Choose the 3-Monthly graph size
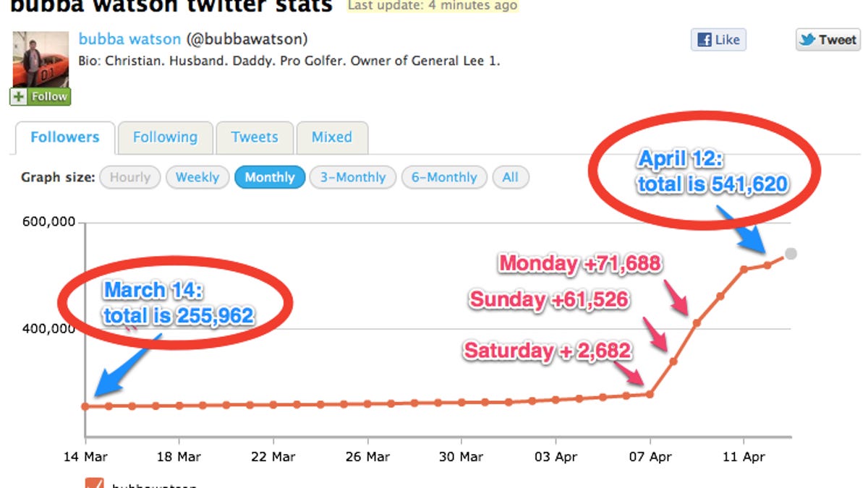 [x=353, y=177]
